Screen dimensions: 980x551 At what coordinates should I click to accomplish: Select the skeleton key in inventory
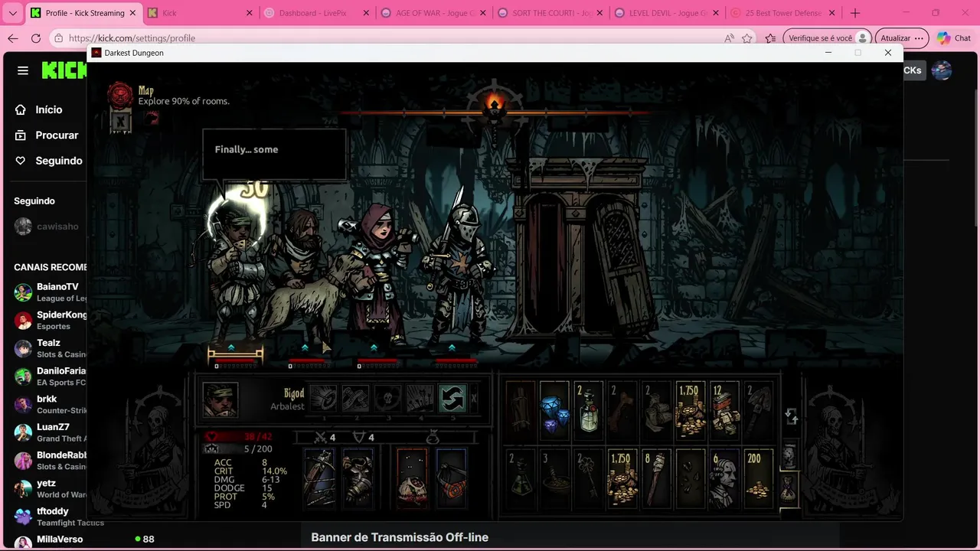589,478
